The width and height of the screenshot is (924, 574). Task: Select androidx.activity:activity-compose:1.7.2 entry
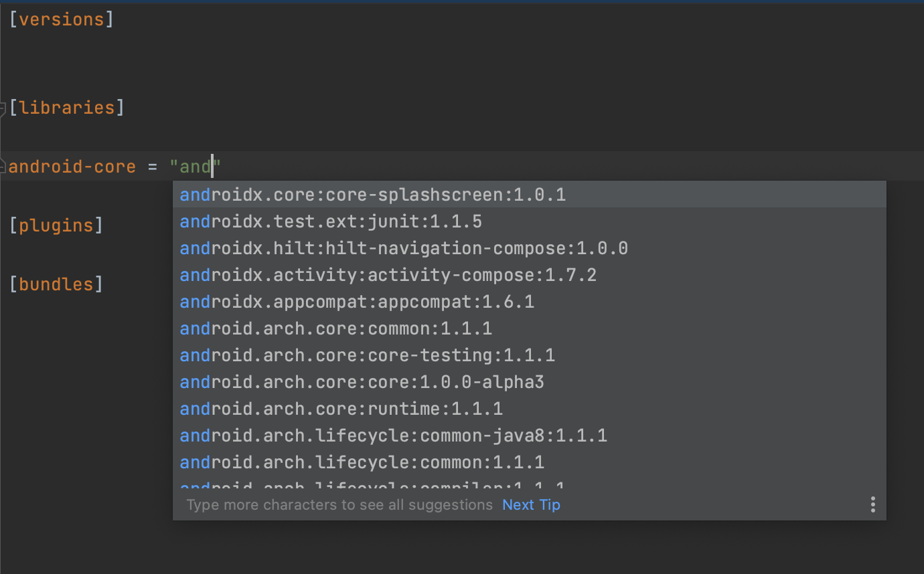(x=530, y=275)
